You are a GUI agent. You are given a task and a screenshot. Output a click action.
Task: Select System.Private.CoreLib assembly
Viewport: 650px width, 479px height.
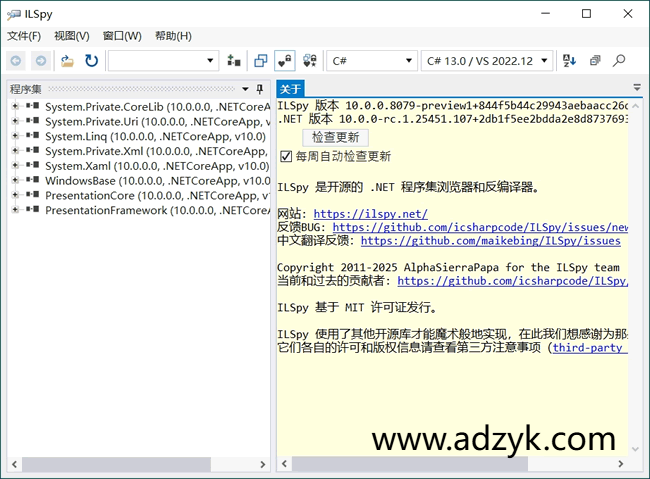coord(158,107)
